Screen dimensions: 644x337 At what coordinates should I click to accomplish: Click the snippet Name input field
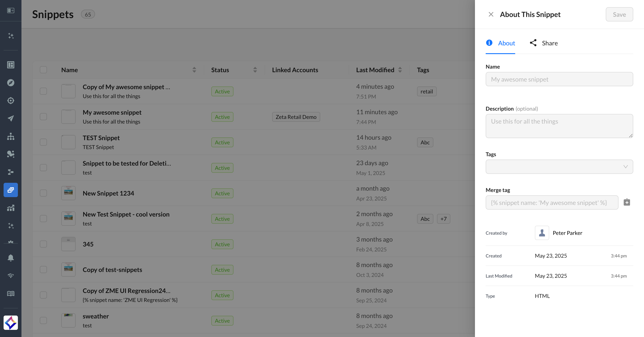(559, 79)
